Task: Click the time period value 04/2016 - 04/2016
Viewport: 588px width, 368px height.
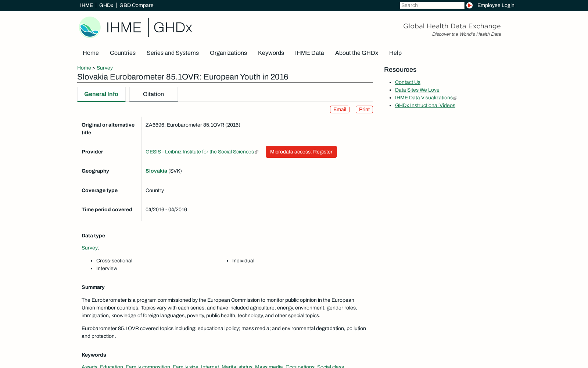Action: click(166, 209)
